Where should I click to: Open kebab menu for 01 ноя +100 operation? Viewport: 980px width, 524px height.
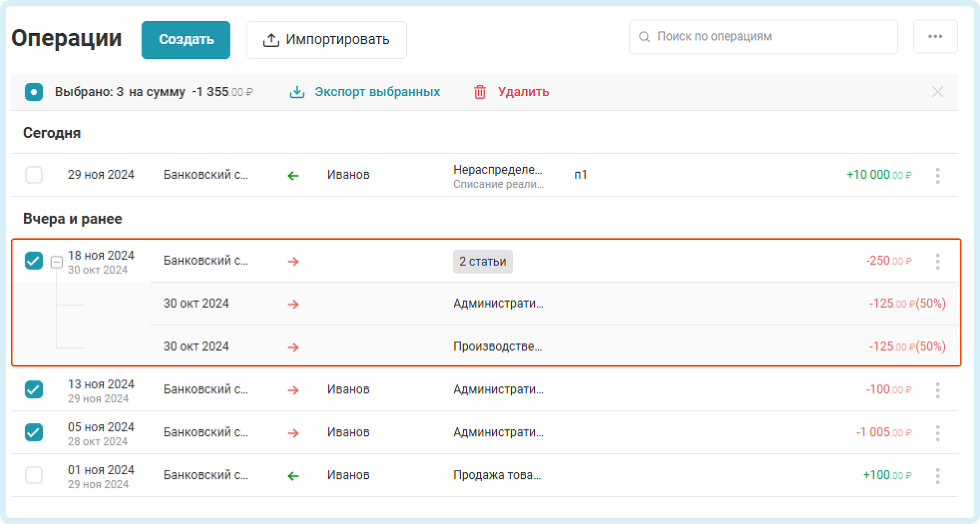coord(937,476)
